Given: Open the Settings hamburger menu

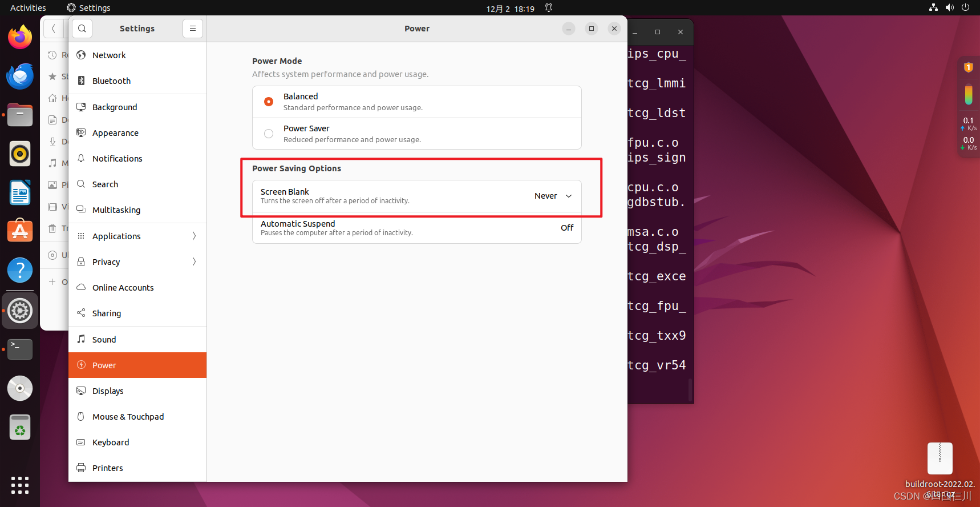Looking at the screenshot, I should click(193, 29).
